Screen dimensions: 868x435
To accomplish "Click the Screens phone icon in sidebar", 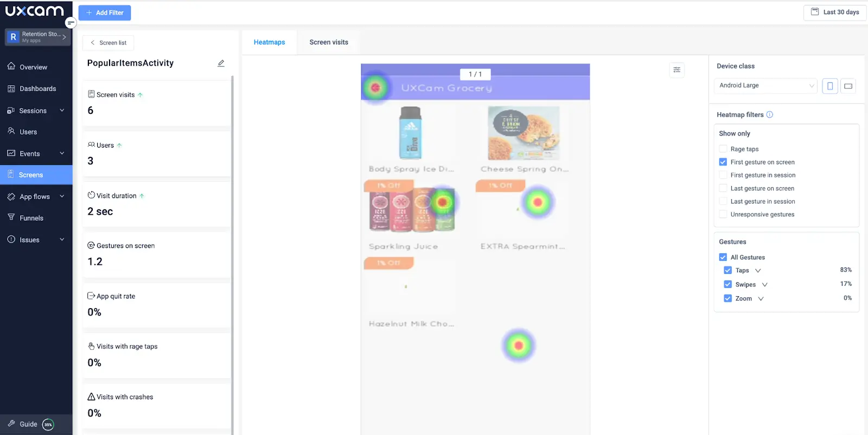I will [x=11, y=174].
